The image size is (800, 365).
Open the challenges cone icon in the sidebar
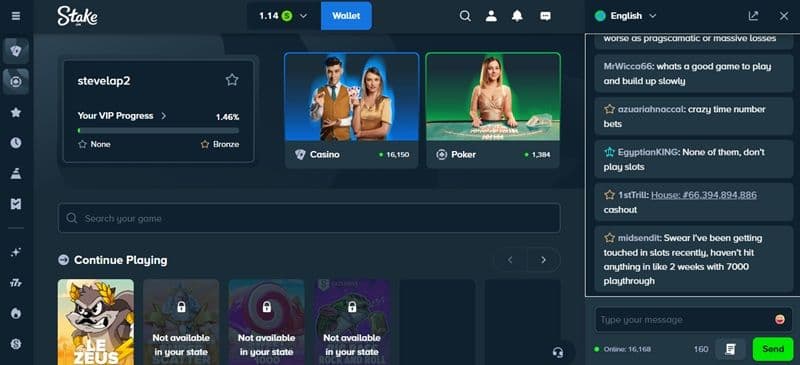pyautogui.click(x=16, y=174)
